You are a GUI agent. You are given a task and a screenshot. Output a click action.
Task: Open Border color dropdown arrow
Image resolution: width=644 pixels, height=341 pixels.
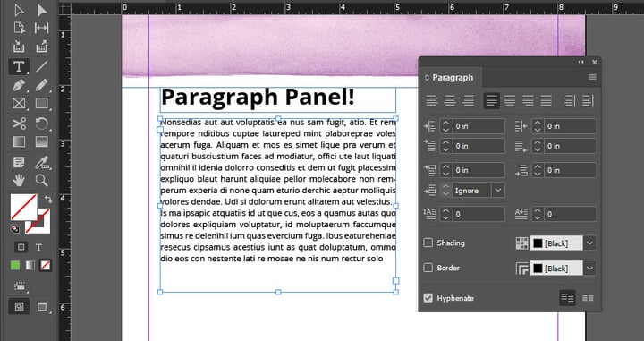[589, 269]
